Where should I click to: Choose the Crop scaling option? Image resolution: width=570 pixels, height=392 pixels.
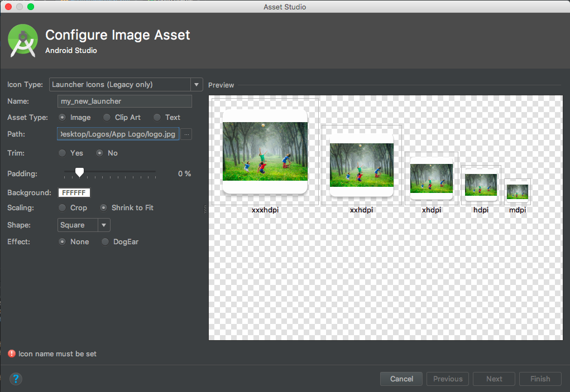62,207
